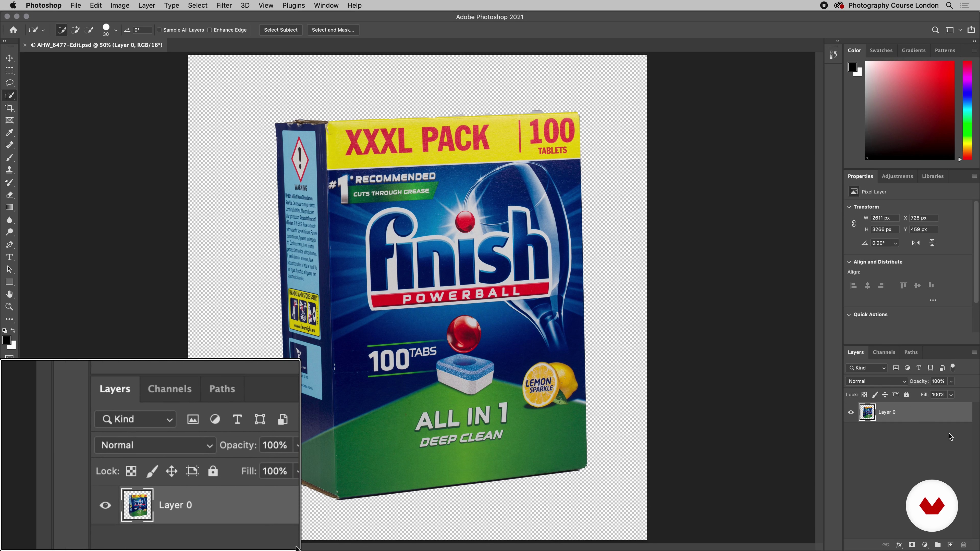Click Delete layer trash icon
Image resolution: width=980 pixels, height=551 pixels.
[x=963, y=545]
